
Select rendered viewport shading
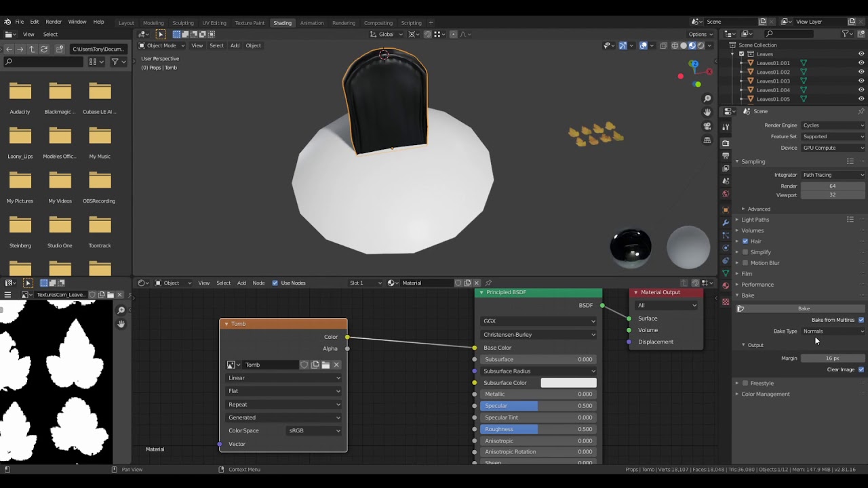701,45
